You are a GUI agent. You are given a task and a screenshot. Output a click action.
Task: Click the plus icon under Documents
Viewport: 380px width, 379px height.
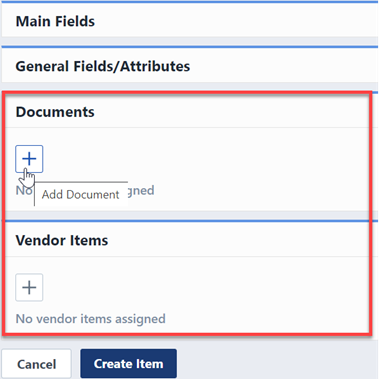(29, 159)
